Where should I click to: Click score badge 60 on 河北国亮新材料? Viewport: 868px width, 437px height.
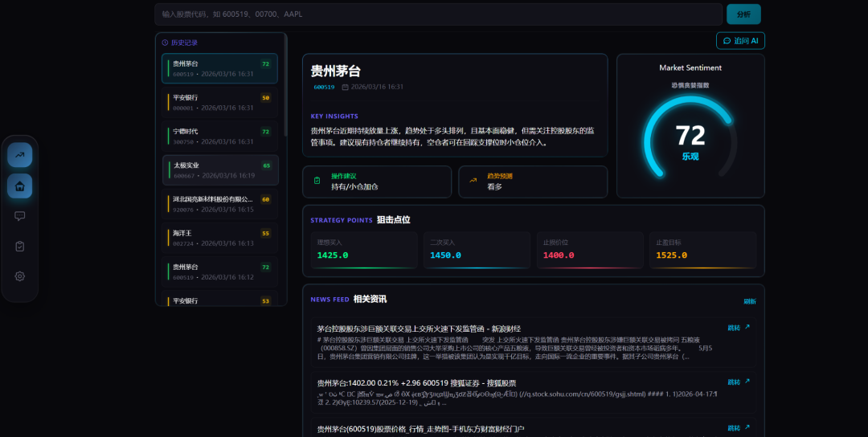click(x=266, y=199)
